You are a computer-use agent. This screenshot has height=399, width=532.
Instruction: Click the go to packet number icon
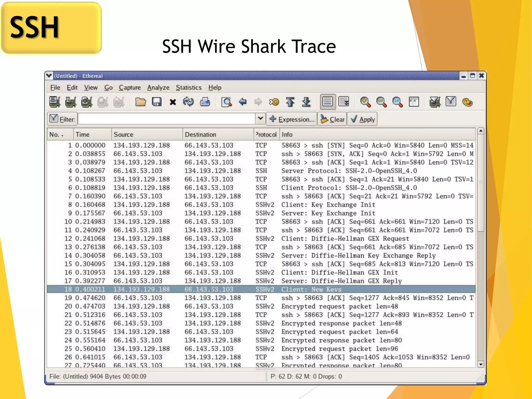coord(274,102)
